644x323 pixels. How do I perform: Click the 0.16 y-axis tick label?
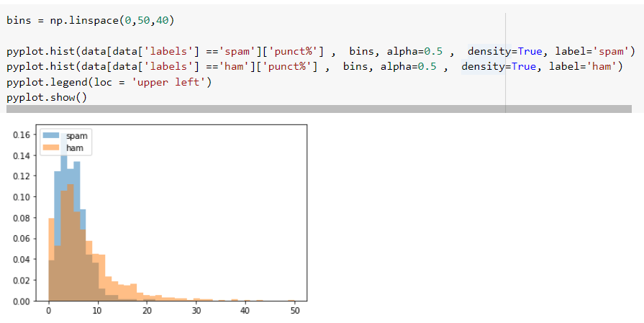[x=22, y=135]
